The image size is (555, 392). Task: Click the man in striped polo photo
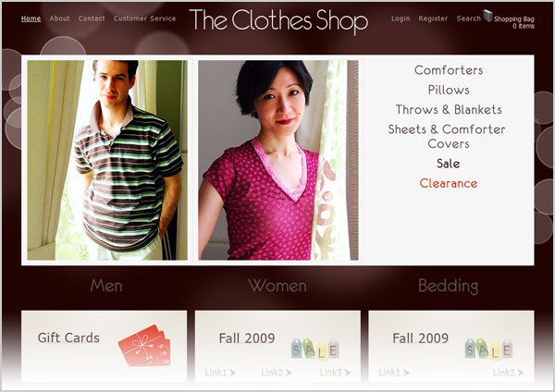tap(107, 160)
